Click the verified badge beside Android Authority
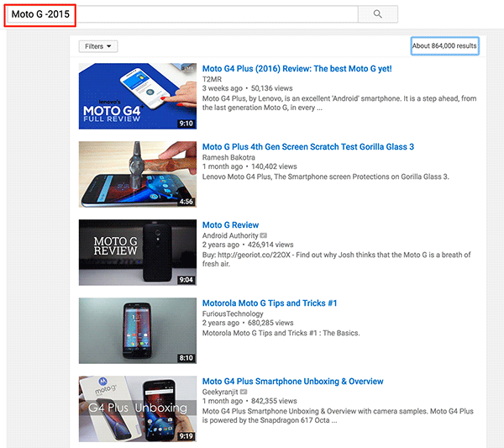504x448 pixels. [x=264, y=236]
